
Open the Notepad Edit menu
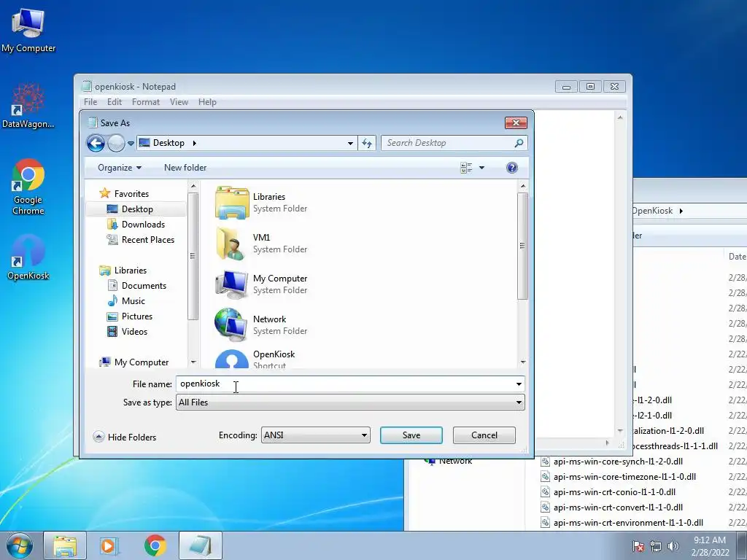(115, 102)
